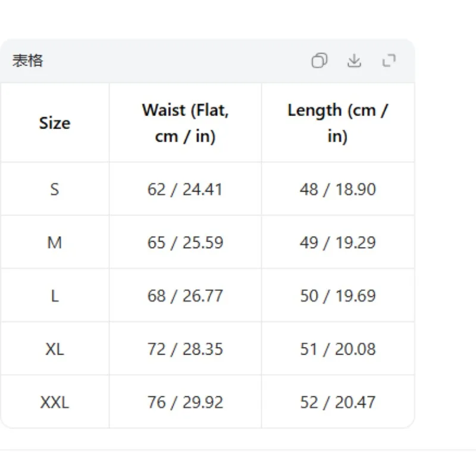The image size is (476, 476).
Task: Select length value 50 / 19.69
Action: pos(338,296)
